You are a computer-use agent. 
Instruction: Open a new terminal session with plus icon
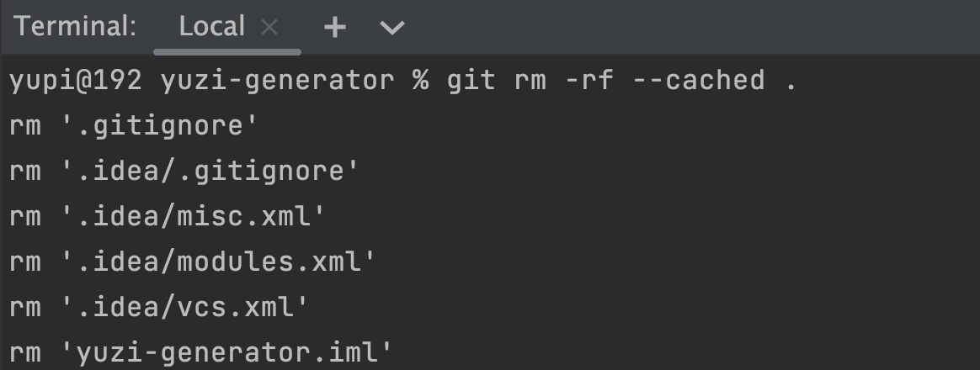335,28
